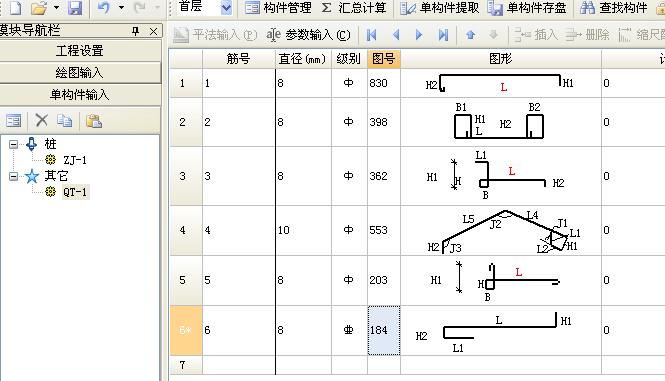Go to last record arrow
The width and height of the screenshot is (665, 381).
(x=443, y=35)
